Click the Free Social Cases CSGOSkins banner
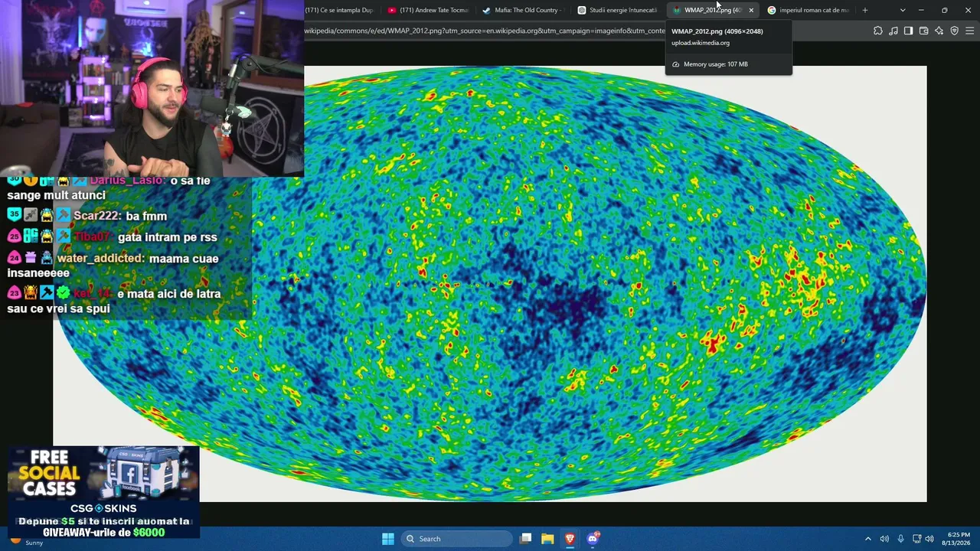This screenshot has width=980, height=551. (x=103, y=492)
